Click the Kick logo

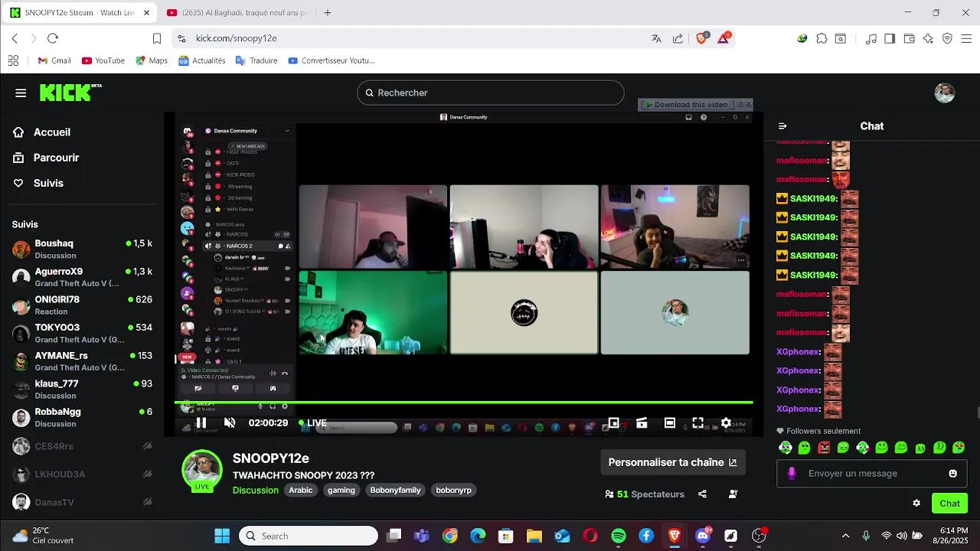click(70, 93)
